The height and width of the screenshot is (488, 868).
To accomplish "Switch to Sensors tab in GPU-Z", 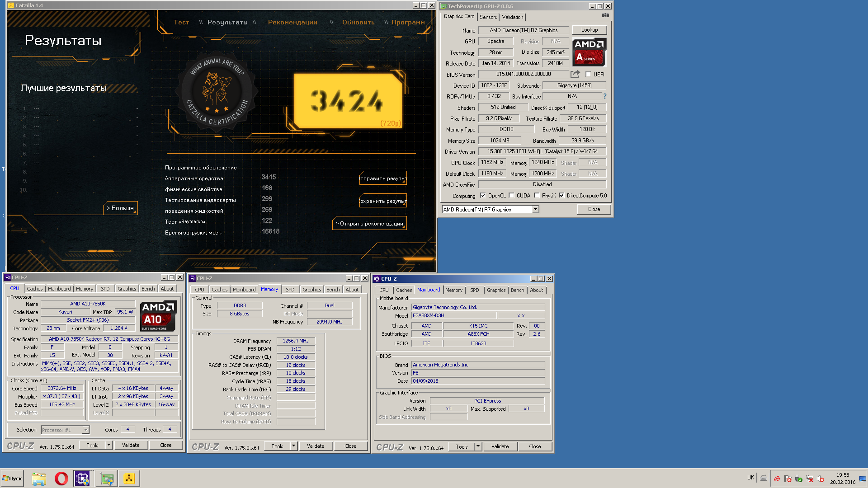I will [488, 17].
